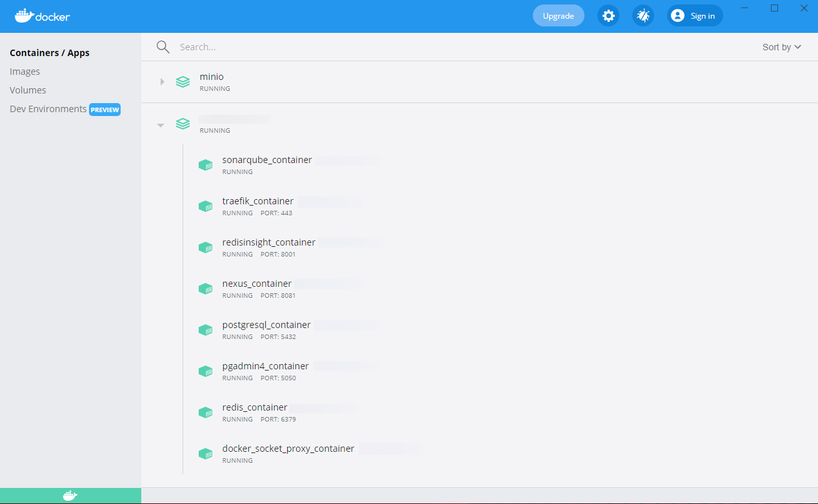The width and height of the screenshot is (818, 504).
Task: Click PORT: 443 label
Action: (x=277, y=213)
